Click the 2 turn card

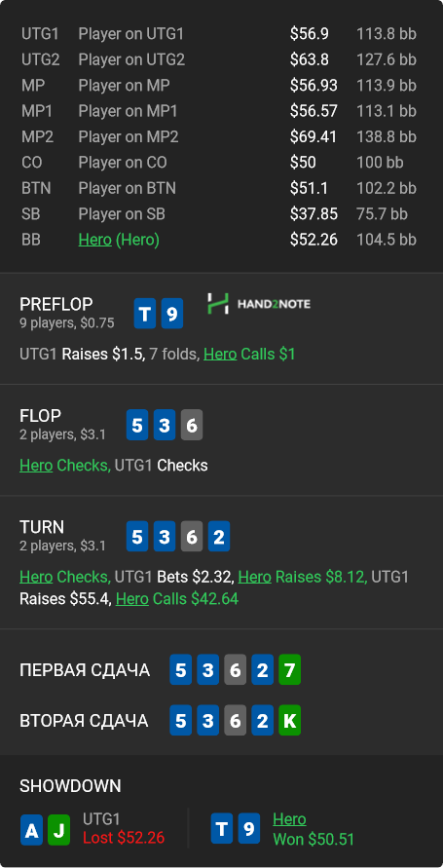tap(219, 537)
